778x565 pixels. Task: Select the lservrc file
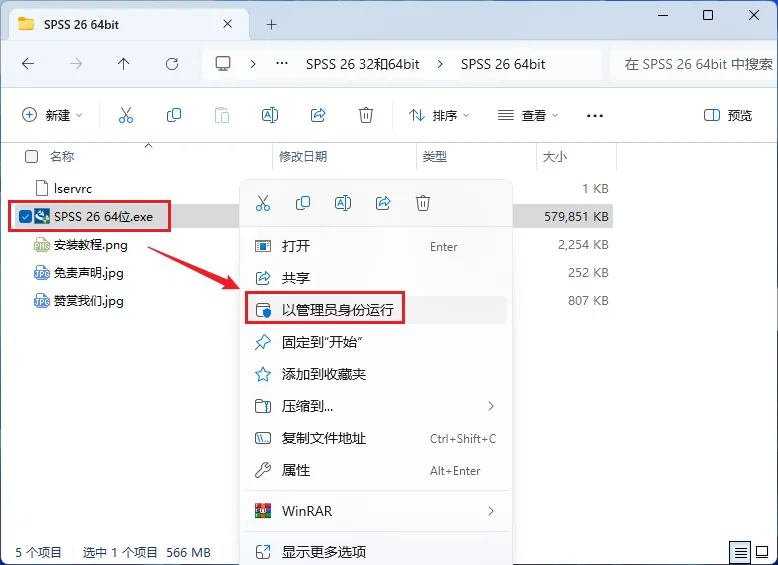tap(72, 188)
